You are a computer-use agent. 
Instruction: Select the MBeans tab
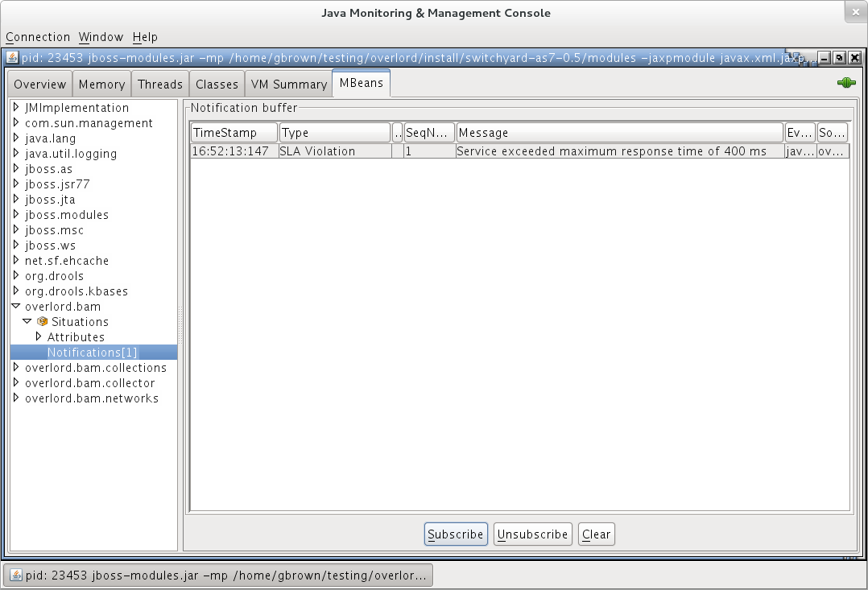[x=362, y=83]
